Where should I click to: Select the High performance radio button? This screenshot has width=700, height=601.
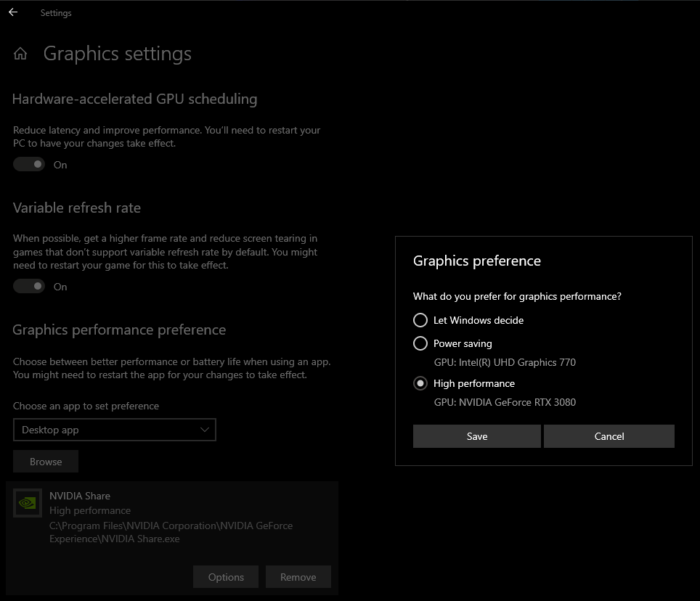420,383
